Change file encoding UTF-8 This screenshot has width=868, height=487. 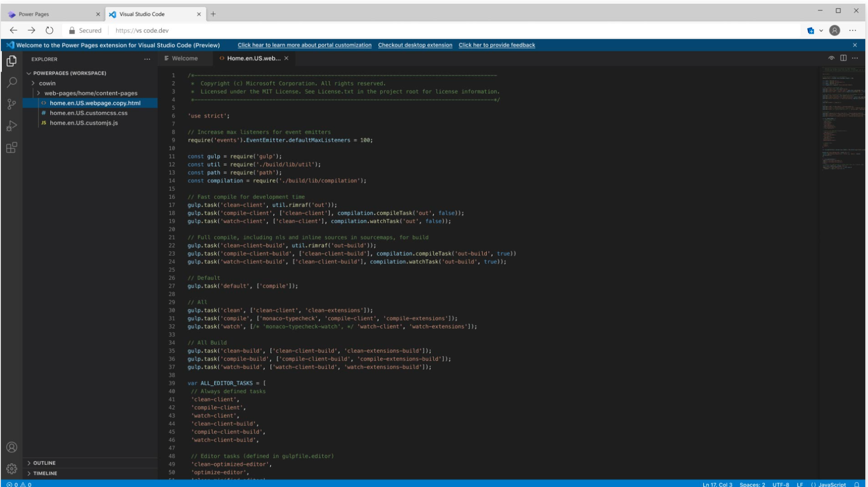coord(781,484)
